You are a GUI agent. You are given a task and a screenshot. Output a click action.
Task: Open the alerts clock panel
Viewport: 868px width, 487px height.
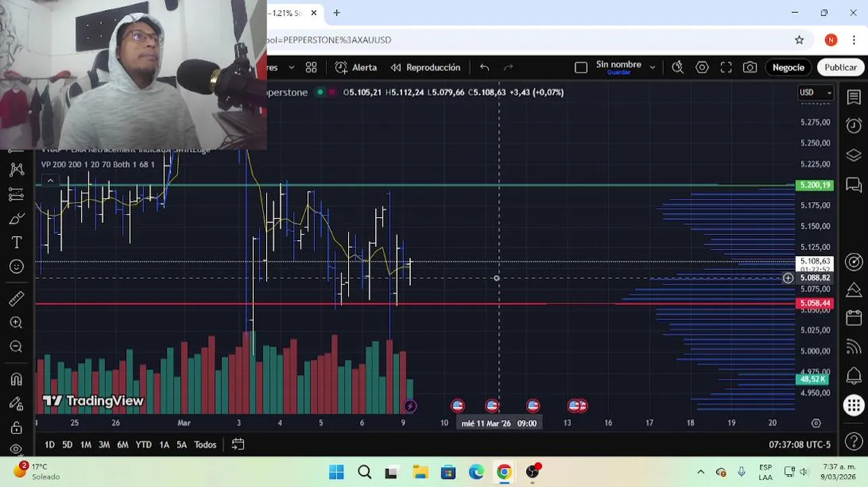[854, 126]
